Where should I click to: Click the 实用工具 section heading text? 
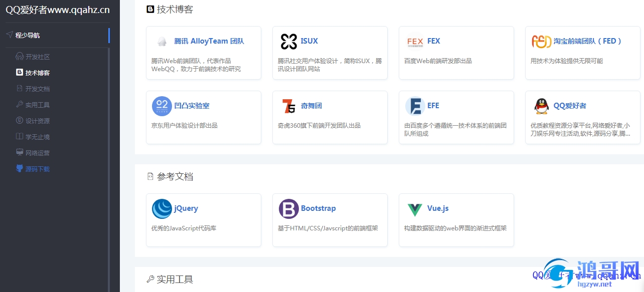tap(175, 279)
